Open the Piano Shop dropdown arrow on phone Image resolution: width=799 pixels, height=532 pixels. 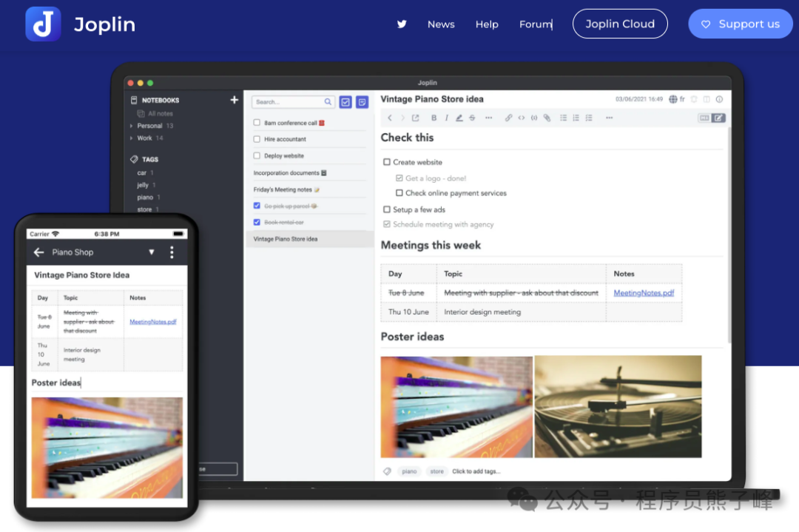[152, 252]
